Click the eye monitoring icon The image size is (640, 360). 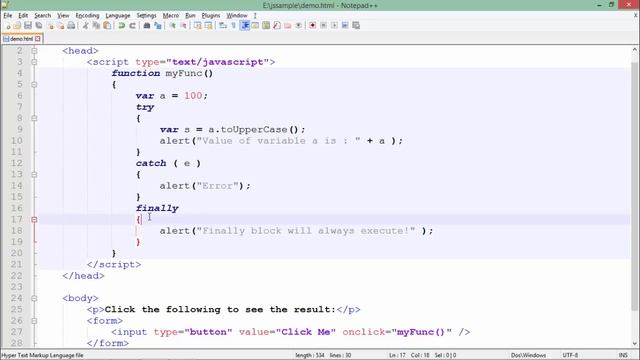point(298,26)
